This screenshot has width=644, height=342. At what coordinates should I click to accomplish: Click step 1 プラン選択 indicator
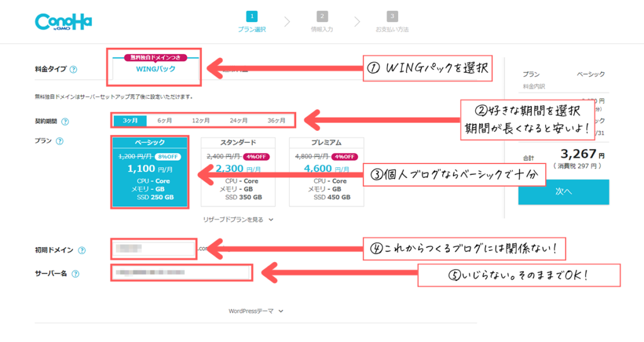coord(252,22)
